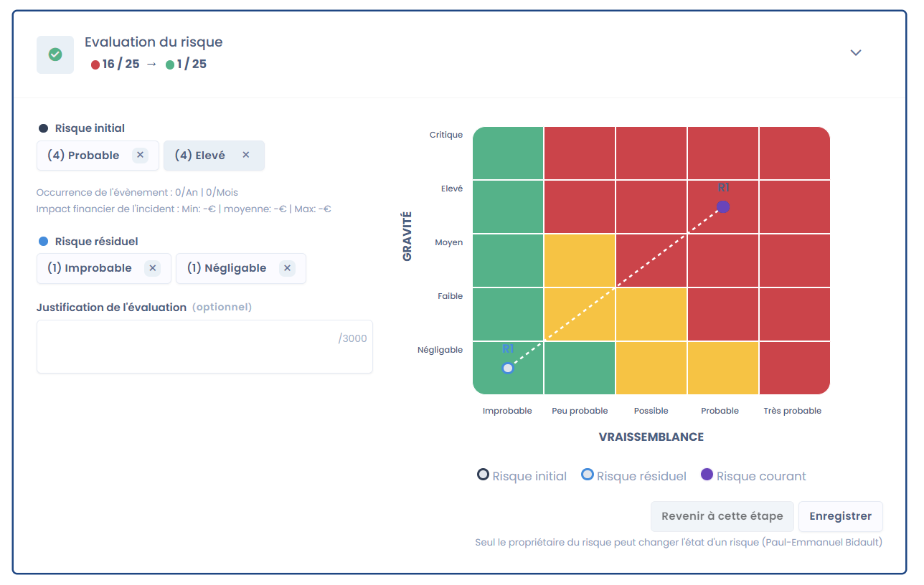Click the green check status icon

point(55,54)
